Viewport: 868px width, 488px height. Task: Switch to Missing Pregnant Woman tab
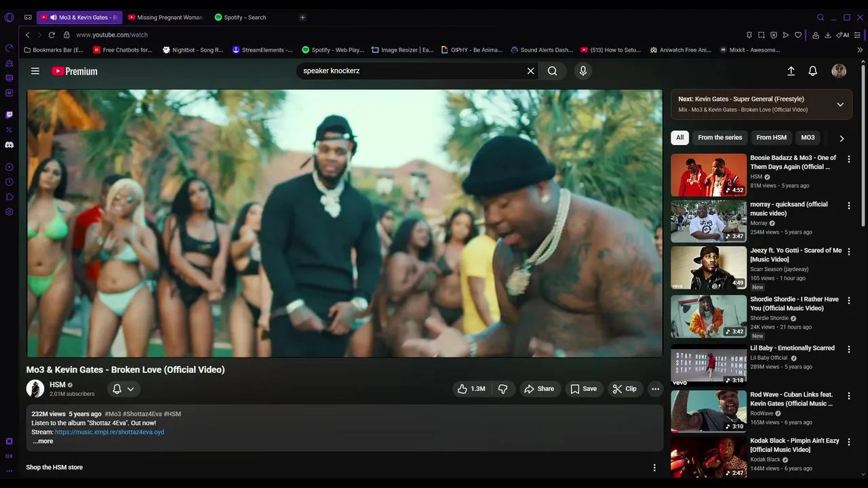pyautogui.click(x=165, y=17)
